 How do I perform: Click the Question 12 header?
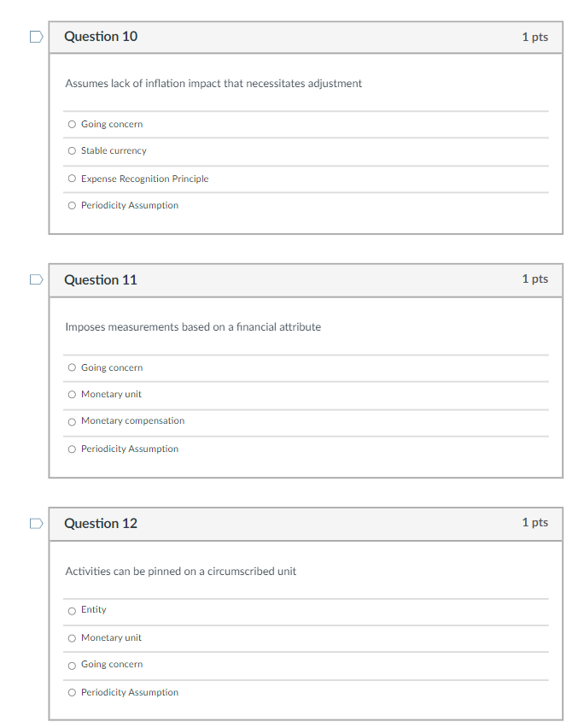(x=100, y=523)
